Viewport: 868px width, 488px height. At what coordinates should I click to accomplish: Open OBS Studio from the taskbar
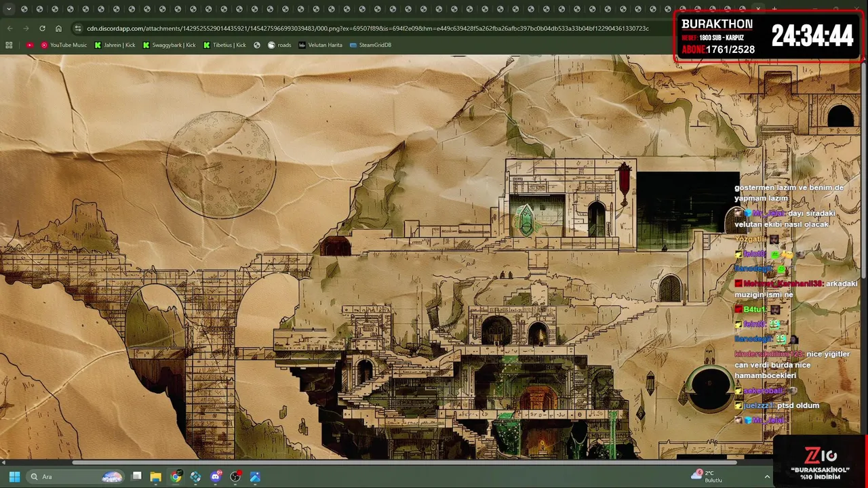coord(235,476)
